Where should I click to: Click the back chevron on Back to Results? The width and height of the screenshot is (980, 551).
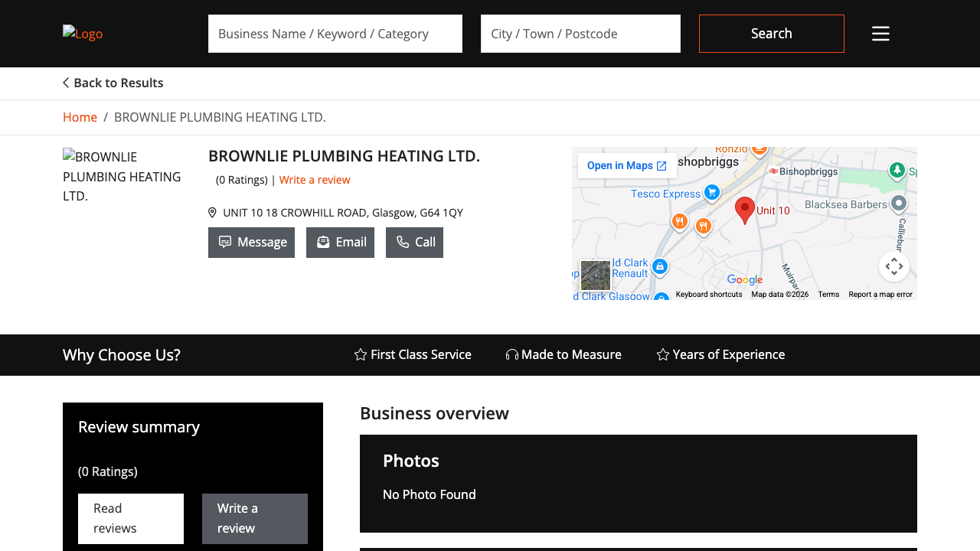[66, 82]
